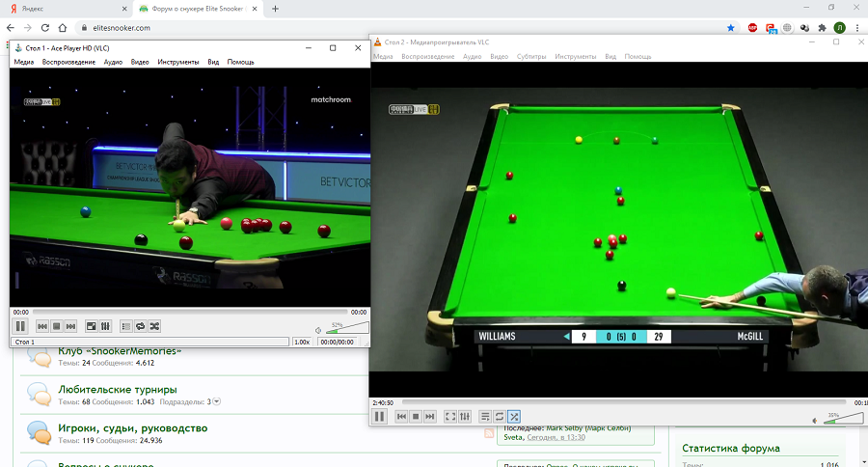Screen dimensions: 868x467
Task: Close the Elite Snooker forum tab
Action: click(255, 9)
